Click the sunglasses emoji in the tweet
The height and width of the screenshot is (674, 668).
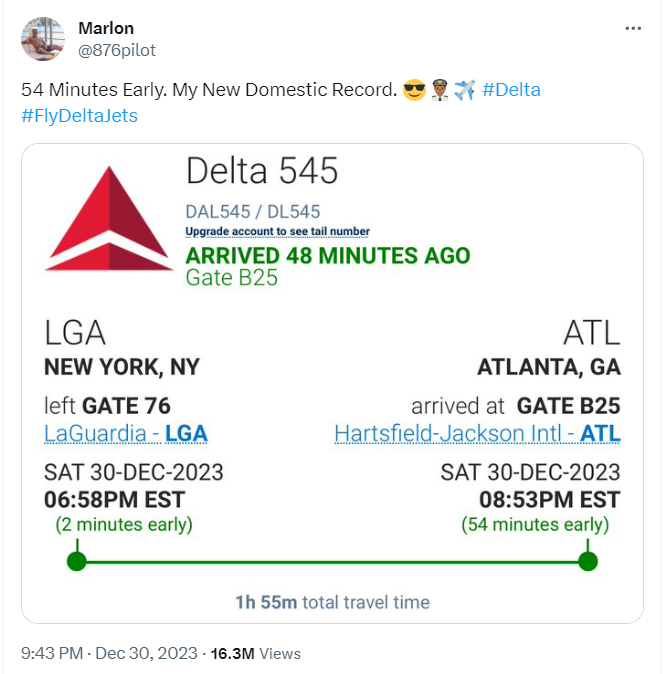[x=413, y=91]
